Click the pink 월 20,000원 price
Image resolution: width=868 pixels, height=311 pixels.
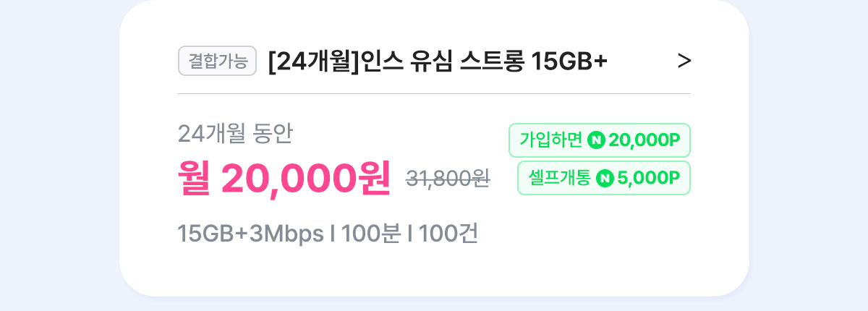[x=284, y=177]
